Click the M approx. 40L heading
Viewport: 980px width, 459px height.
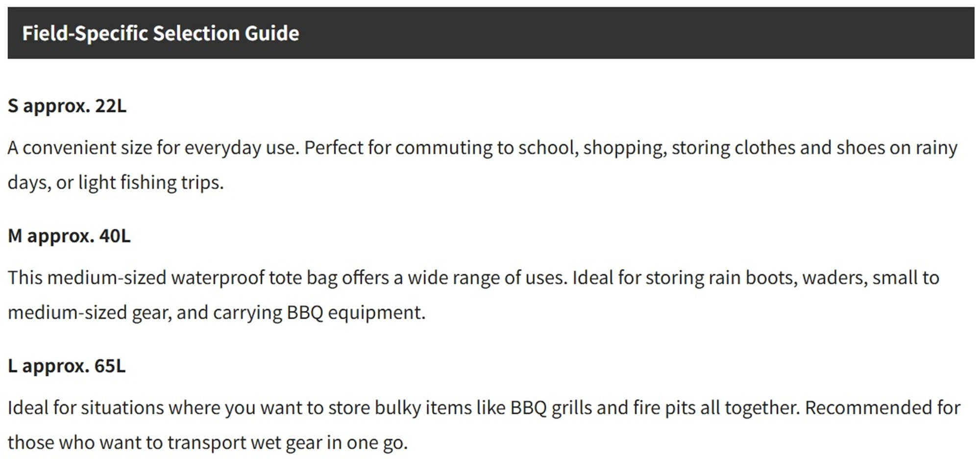coord(69,236)
